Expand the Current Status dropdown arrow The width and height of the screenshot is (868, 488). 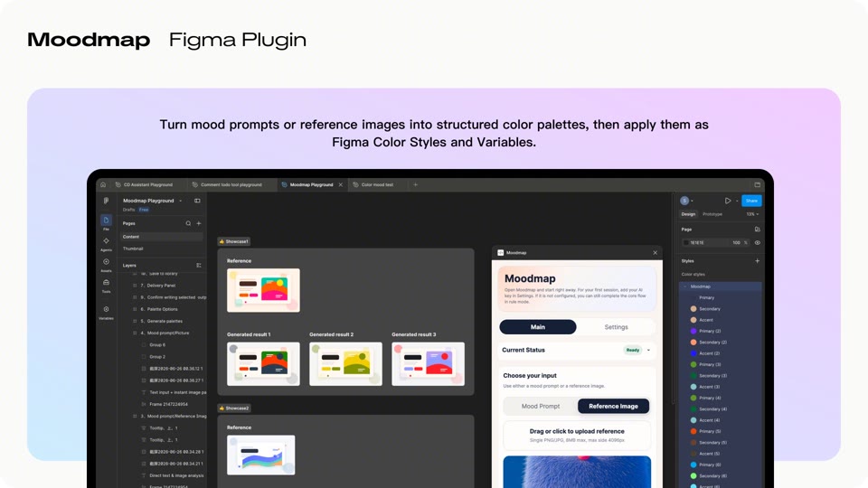coord(648,351)
